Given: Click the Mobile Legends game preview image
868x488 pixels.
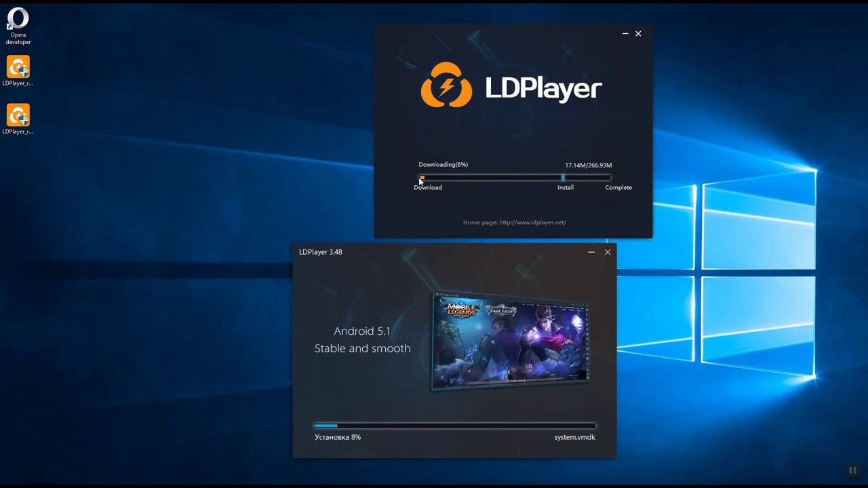Looking at the screenshot, I should pos(510,341).
